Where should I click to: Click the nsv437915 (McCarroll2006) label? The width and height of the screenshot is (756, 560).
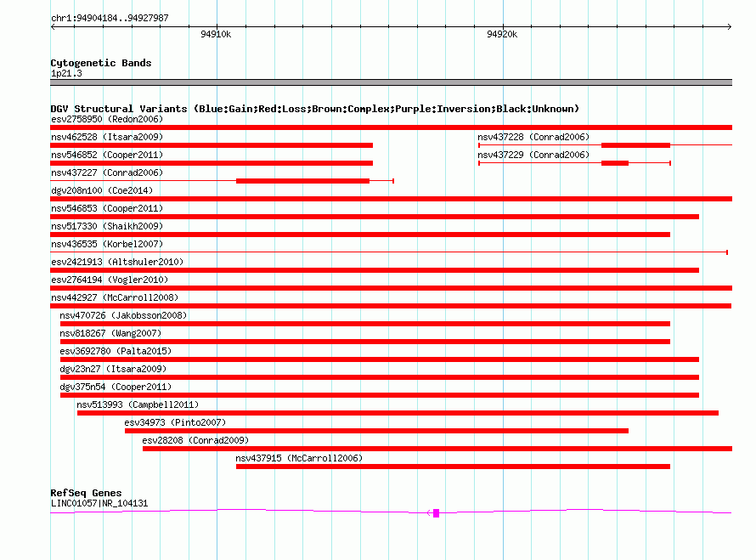point(299,458)
